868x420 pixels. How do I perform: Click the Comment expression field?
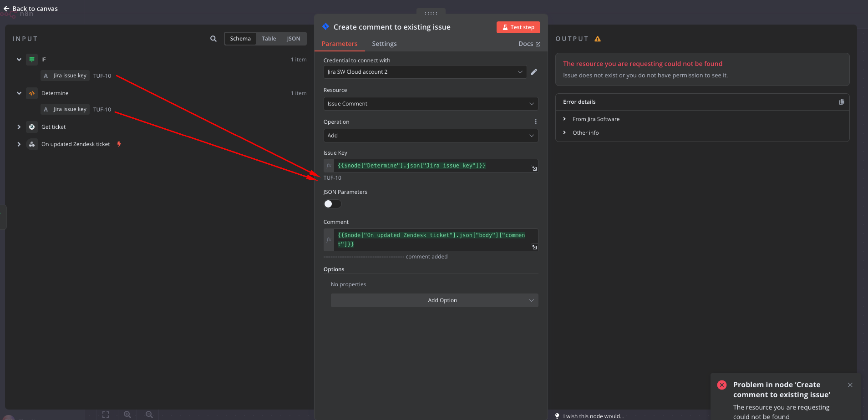(x=436, y=240)
